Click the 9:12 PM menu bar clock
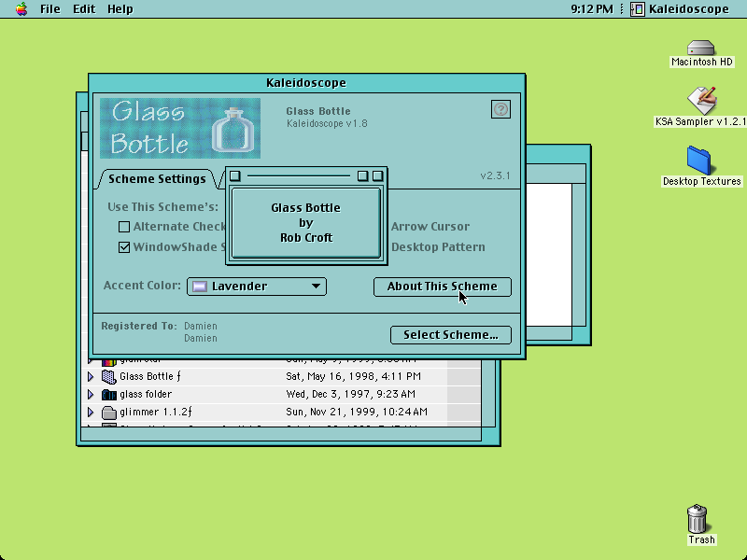Image resolution: width=747 pixels, height=560 pixels. coord(592,9)
